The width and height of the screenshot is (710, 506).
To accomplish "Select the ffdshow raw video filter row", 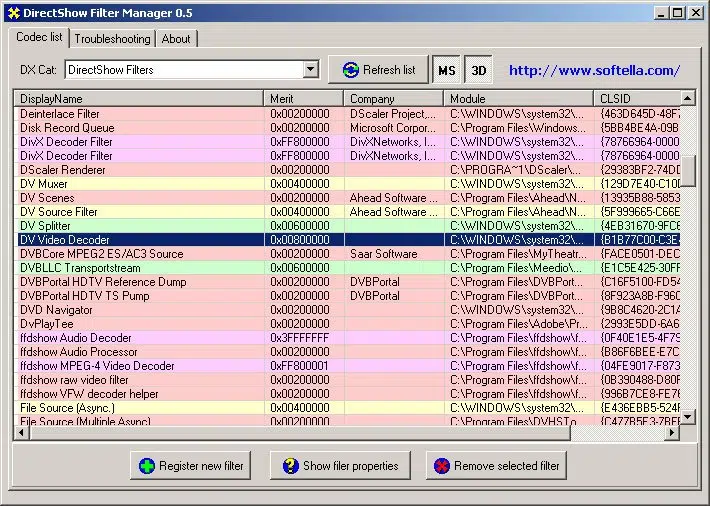I will (x=348, y=380).
